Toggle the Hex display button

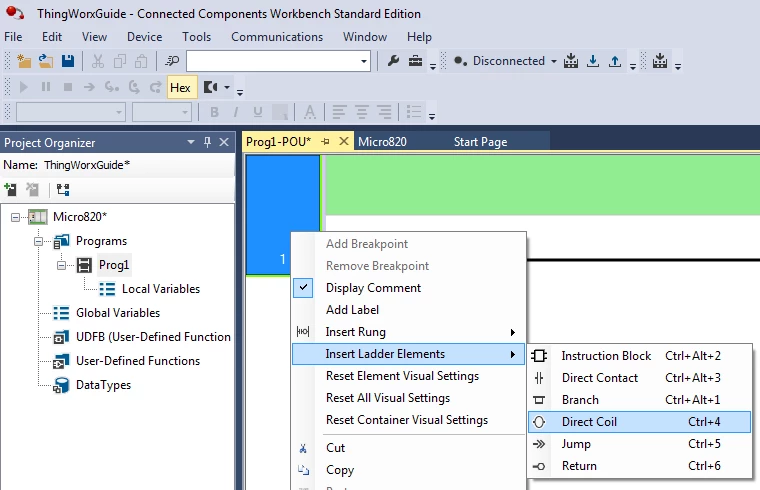(180, 87)
